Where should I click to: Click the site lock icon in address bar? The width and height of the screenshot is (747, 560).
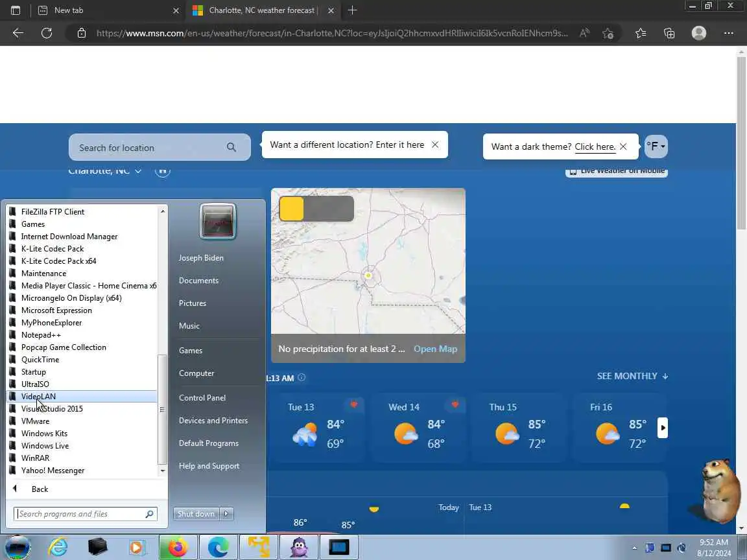(82, 33)
